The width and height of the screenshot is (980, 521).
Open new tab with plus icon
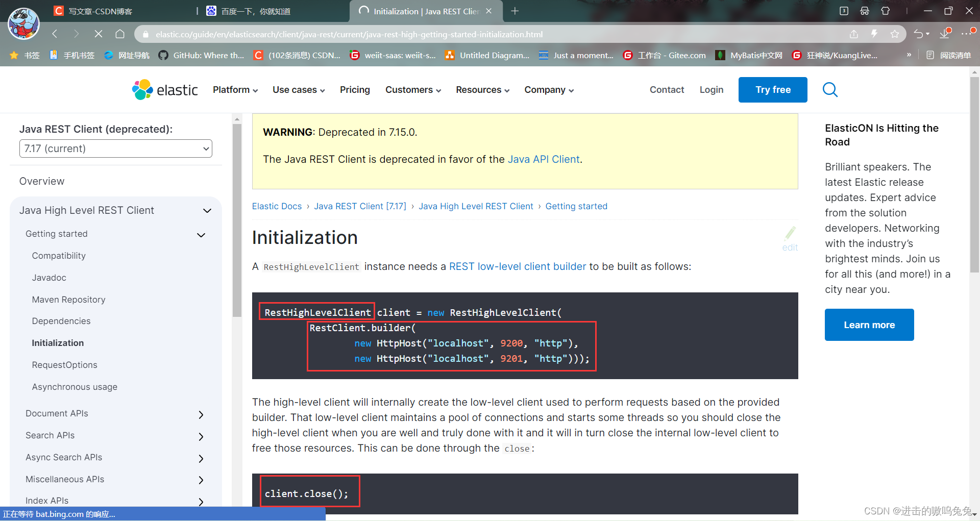pos(515,11)
